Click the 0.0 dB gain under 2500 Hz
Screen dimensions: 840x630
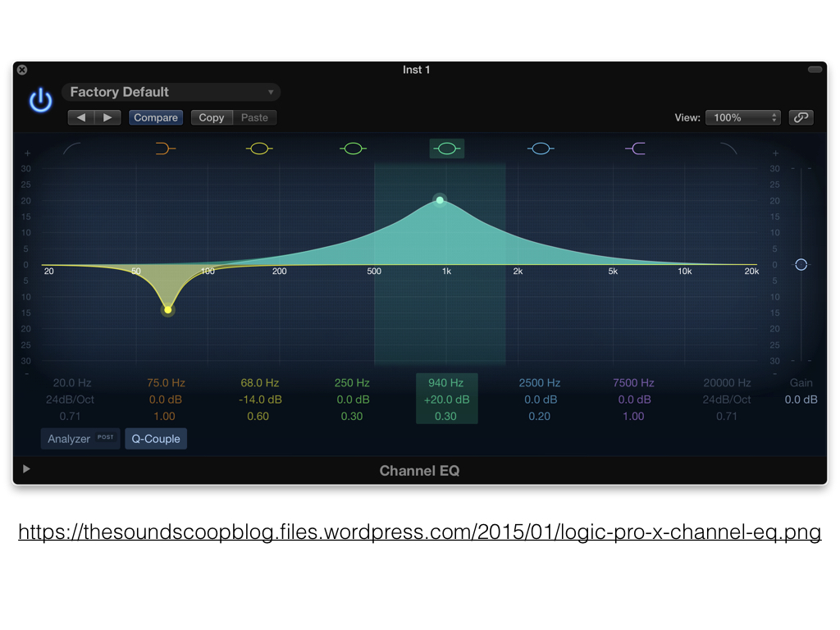(x=541, y=399)
